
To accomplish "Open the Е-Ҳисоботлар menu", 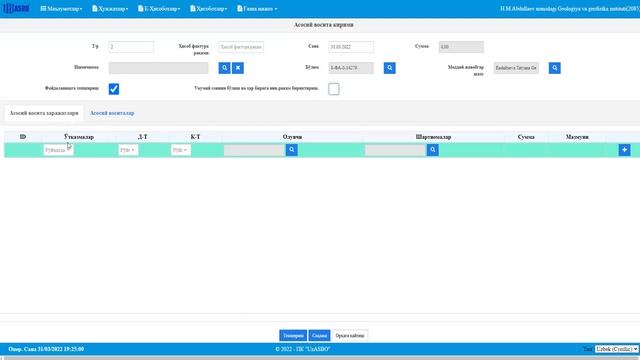I will coord(159,9).
